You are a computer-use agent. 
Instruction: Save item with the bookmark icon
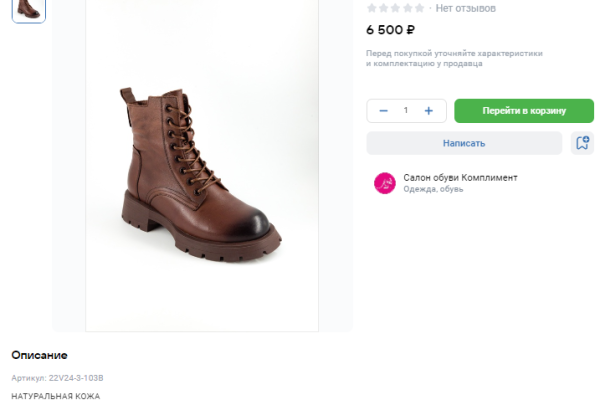pos(582,143)
